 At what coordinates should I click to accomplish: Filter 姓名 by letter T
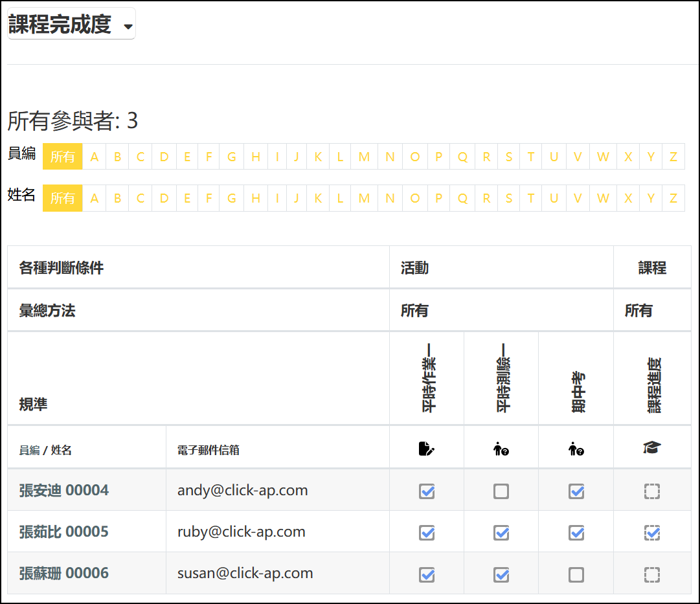(531, 197)
